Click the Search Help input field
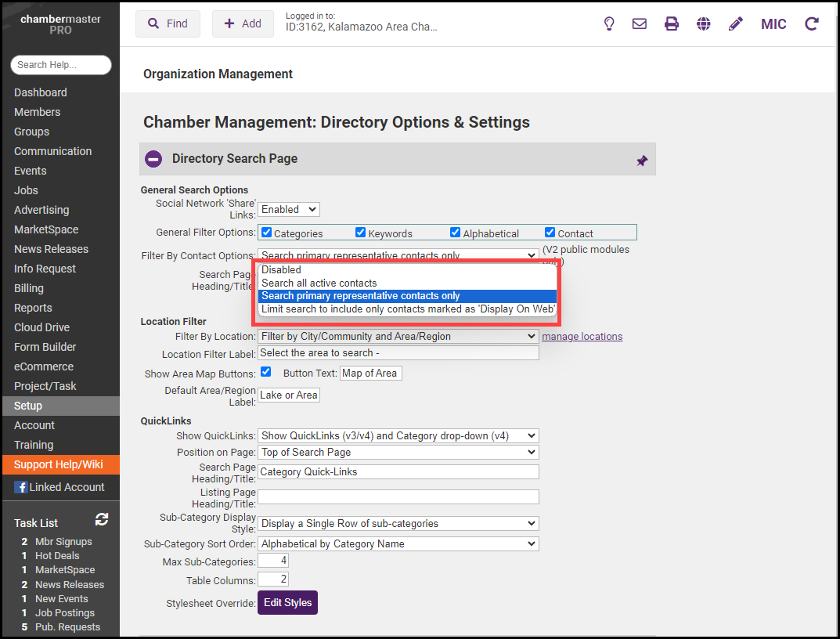The height and width of the screenshot is (639, 840). tap(61, 65)
